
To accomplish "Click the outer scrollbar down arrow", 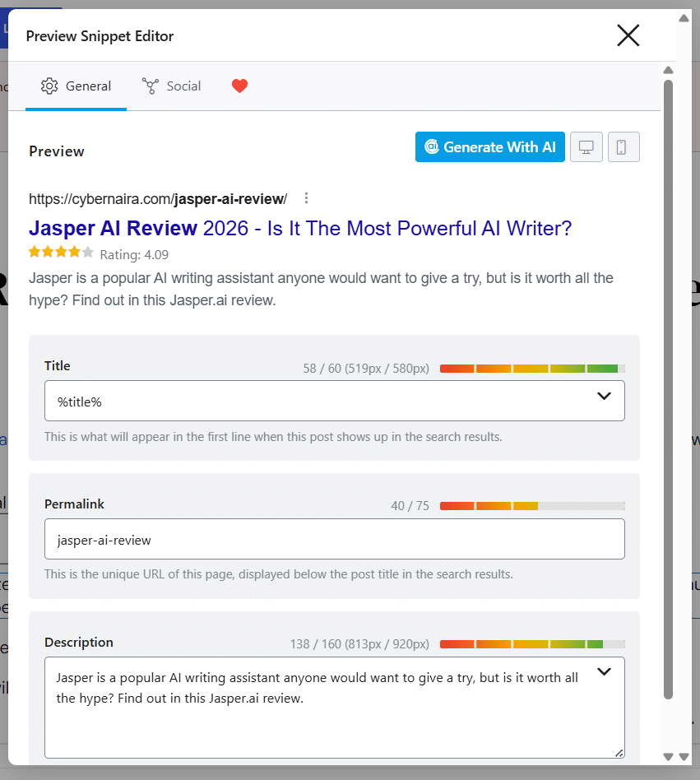I will tap(684, 757).
